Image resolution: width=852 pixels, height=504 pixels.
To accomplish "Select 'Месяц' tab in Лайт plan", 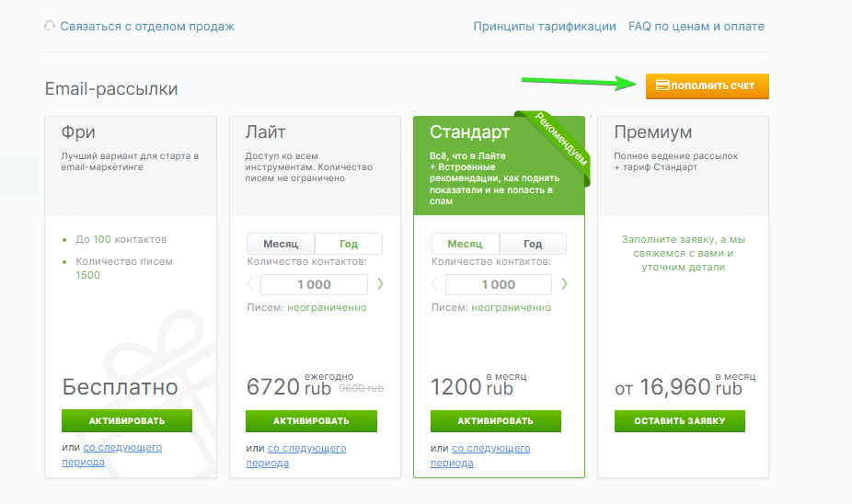I will (281, 244).
